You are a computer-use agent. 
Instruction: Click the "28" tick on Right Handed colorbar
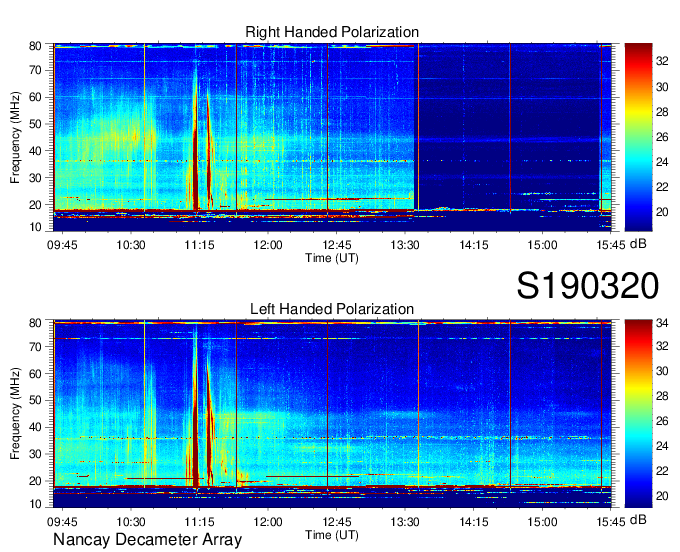coord(662,112)
